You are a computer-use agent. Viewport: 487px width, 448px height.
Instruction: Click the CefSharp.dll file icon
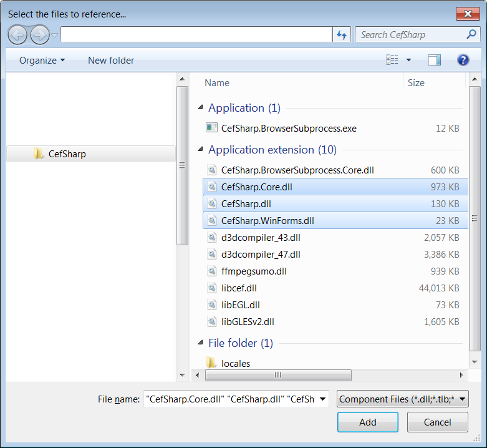point(211,203)
